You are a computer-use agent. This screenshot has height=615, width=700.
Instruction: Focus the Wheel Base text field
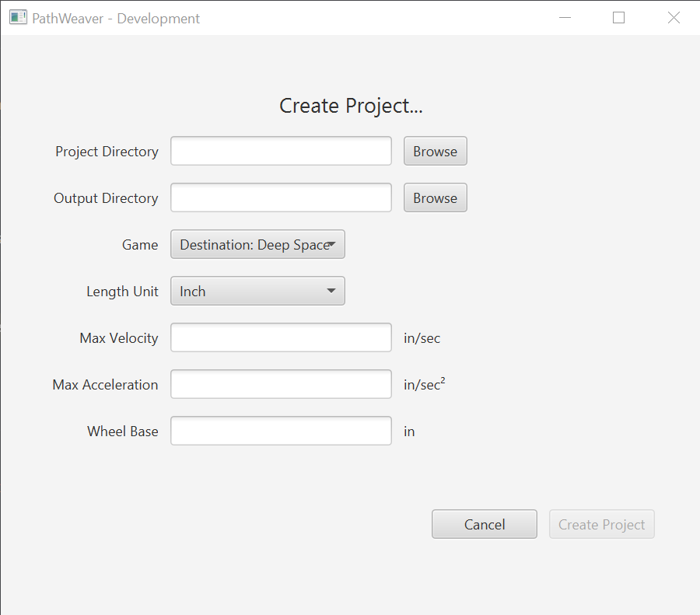coord(281,431)
